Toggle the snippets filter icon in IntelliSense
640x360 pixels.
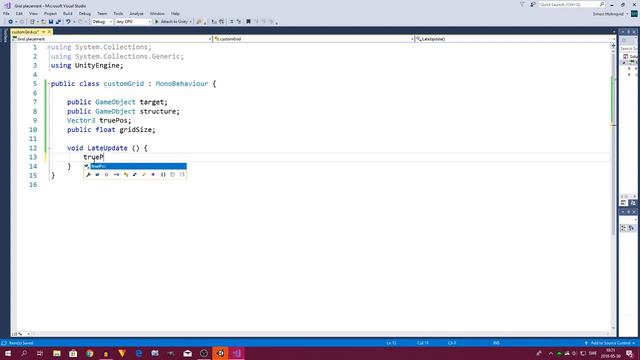click(182, 175)
